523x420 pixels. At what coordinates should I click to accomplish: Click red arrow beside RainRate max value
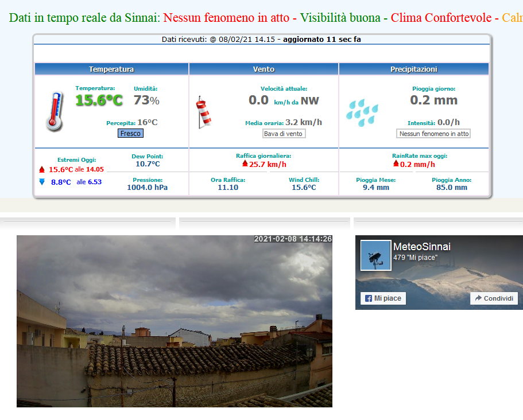click(396, 164)
